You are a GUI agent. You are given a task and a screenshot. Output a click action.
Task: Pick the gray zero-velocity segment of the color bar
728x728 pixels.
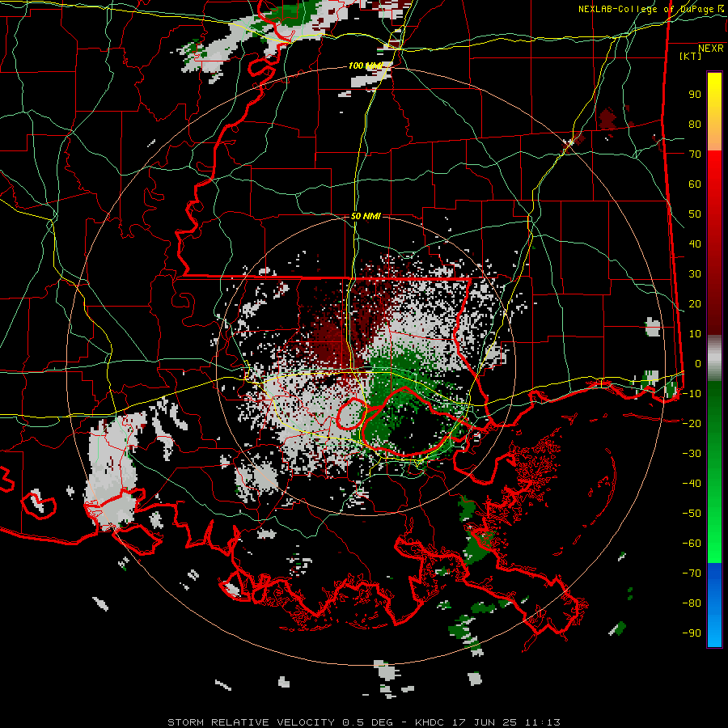point(714,358)
